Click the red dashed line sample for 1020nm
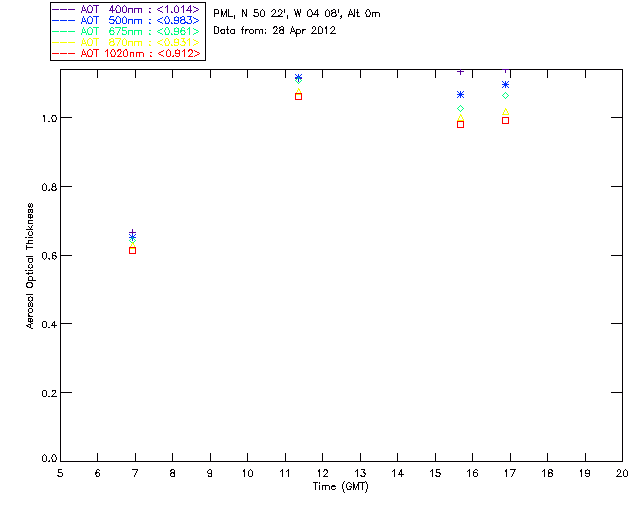Image resolution: width=640 pixels, height=512 pixels. (64, 53)
